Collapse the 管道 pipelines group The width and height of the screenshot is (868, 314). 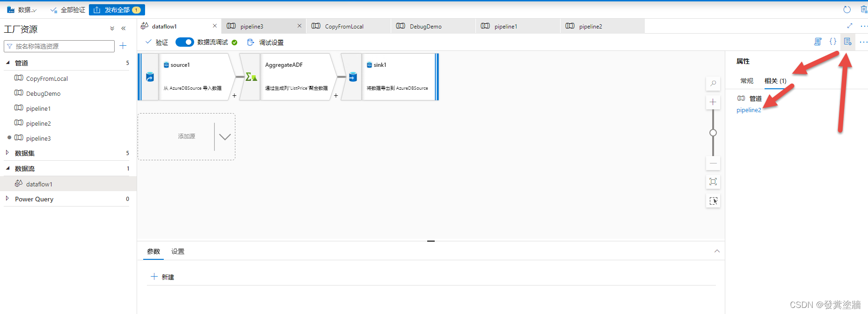7,63
